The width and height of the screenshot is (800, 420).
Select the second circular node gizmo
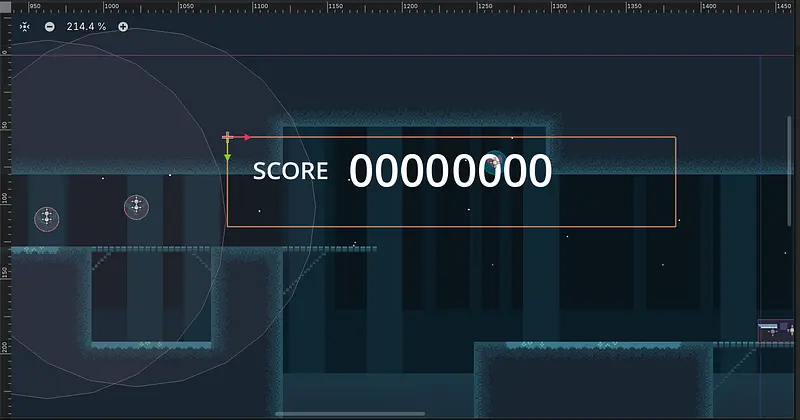tap(136, 207)
